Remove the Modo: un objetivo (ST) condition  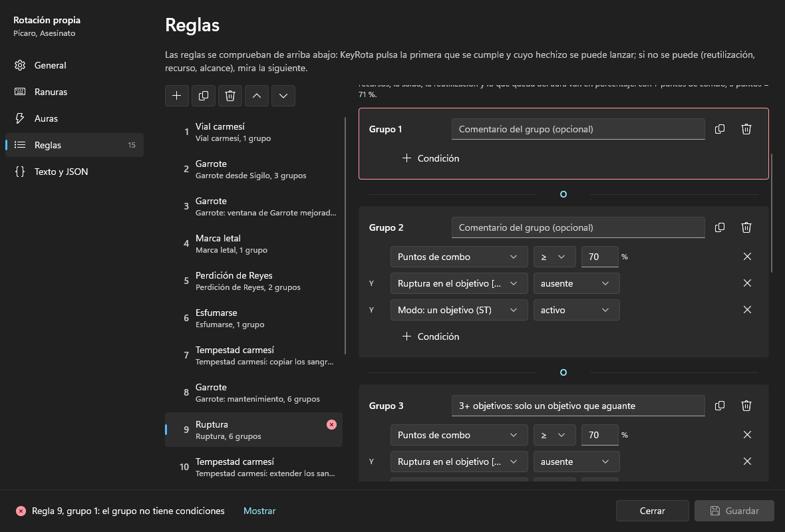pos(747,310)
